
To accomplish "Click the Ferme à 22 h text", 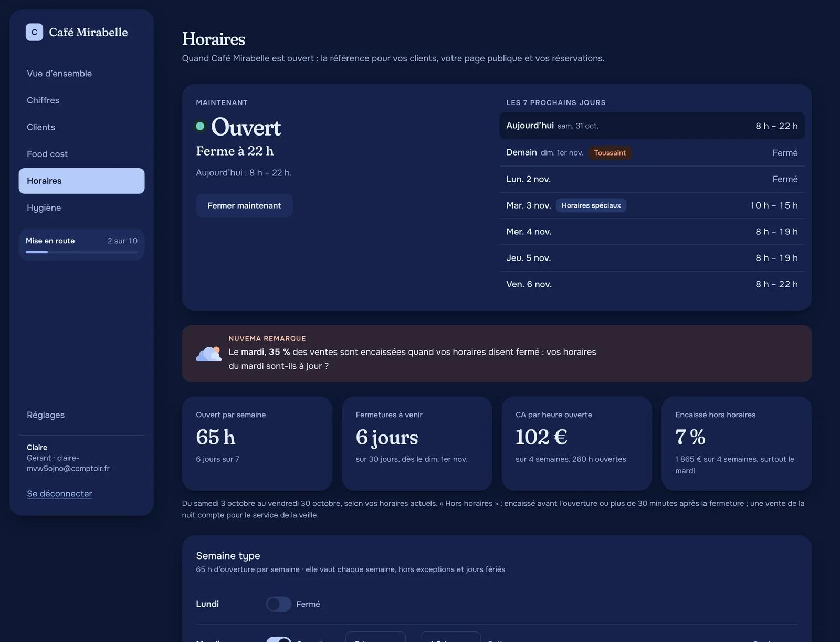I will coord(235,151).
